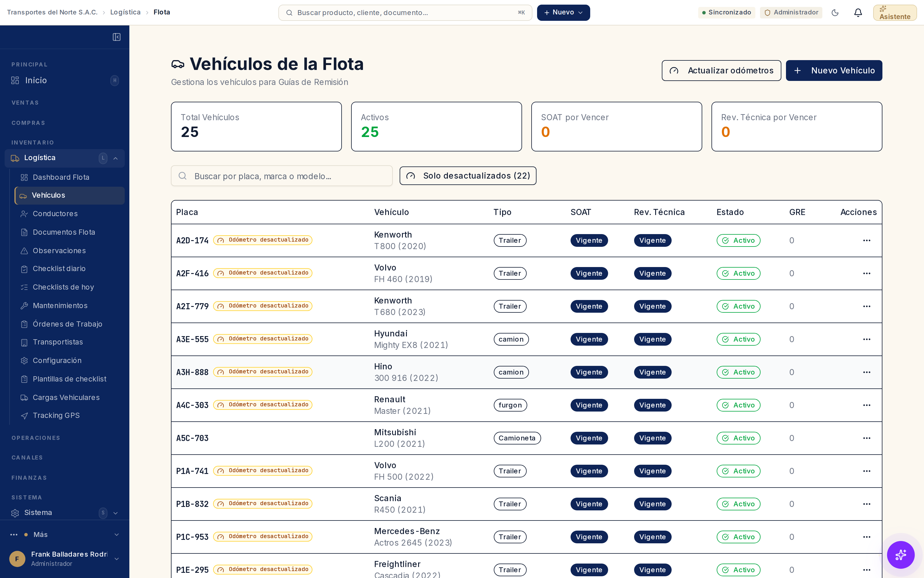Screen dimensions: 924x578
Task: Expand FINANZAS sidebar group
Action: coord(29,478)
